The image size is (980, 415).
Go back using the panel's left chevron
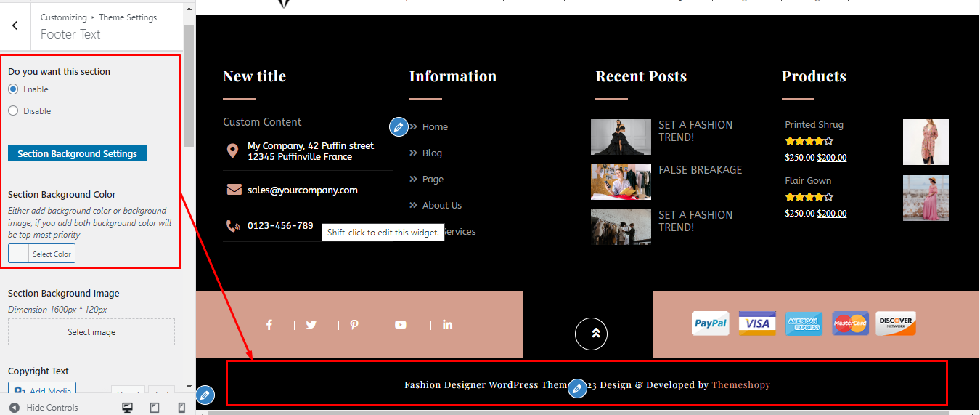[x=15, y=25]
